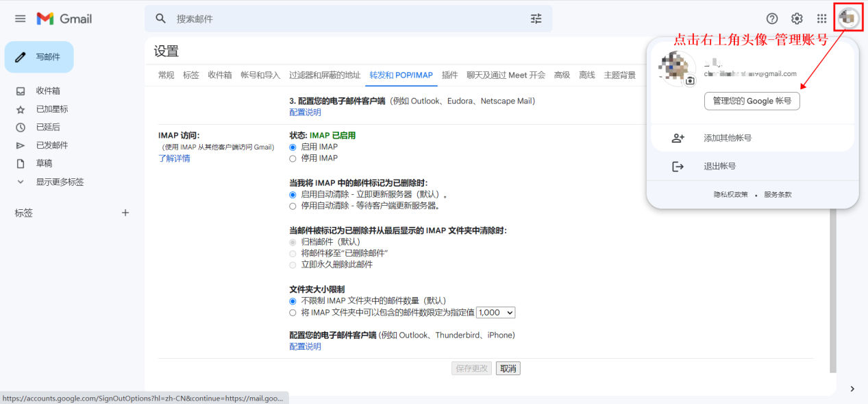
Task: Click the clock icon beside 已延后
Action: tap(21, 127)
